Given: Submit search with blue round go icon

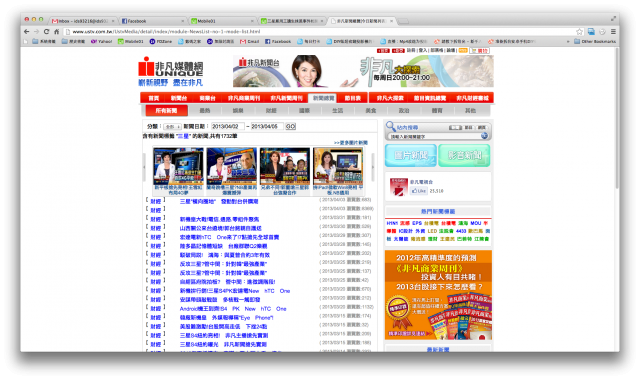Looking at the screenshot, I should [484, 136].
